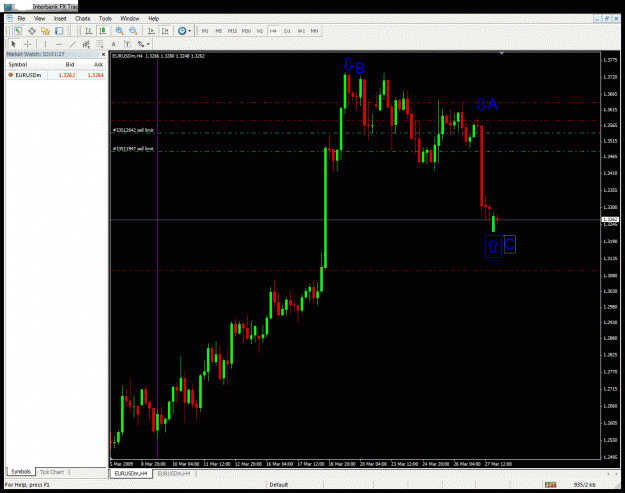Zoom out of the chart
Screen dimensions: 625x493
(x=133, y=31)
